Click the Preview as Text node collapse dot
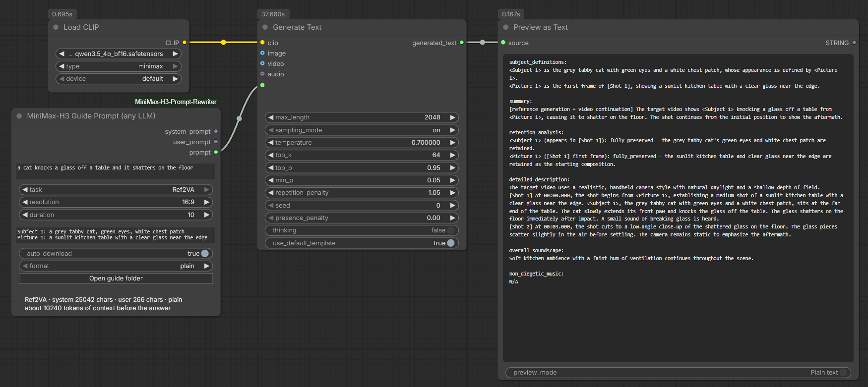The width and height of the screenshot is (868, 387). tap(506, 27)
